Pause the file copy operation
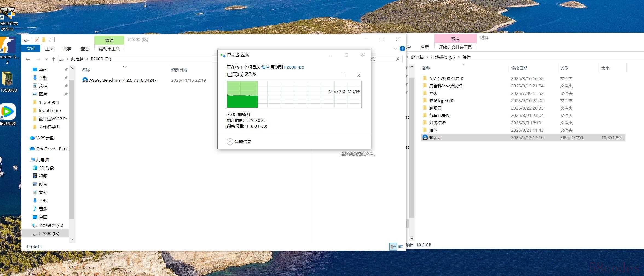Viewport: 644px width, 276px height. click(x=343, y=75)
